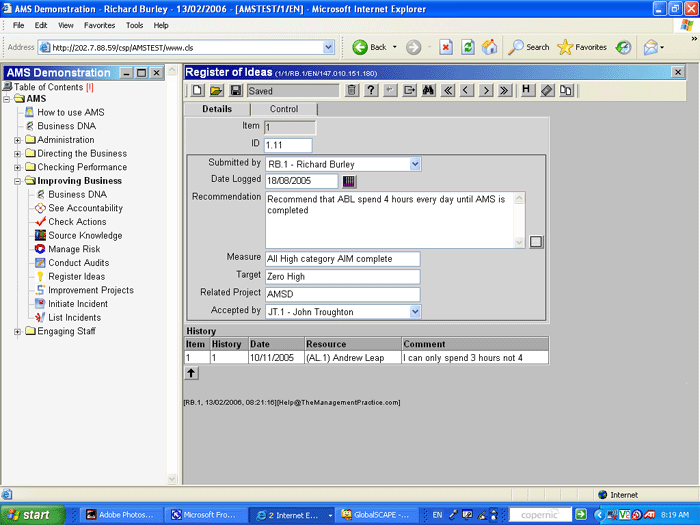Click the New record toolbar icon
The image size is (700, 525).
[197, 91]
